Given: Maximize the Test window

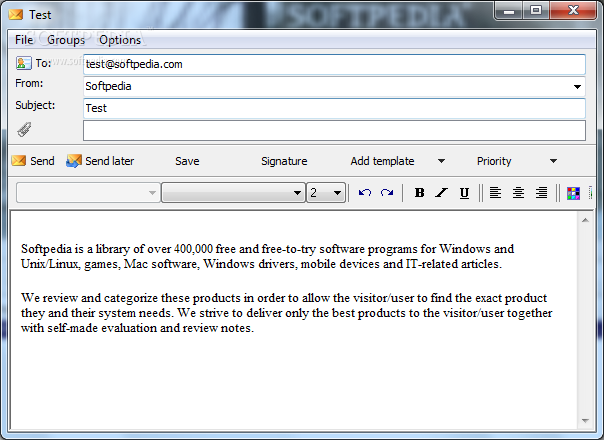Looking at the screenshot, I should pos(536,11).
